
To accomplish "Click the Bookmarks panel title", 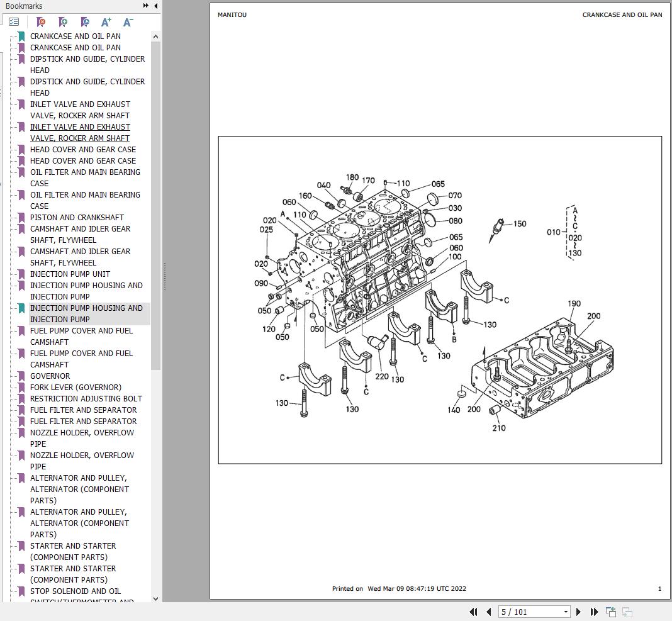I will click(x=24, y=6).
